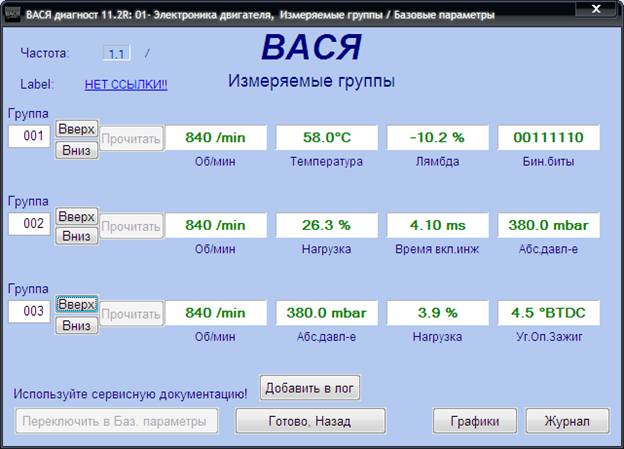Viewport: 624px width, 449px height.
Task: Click the Используйте сервисную документацию! note
Action: pos(130,394)
